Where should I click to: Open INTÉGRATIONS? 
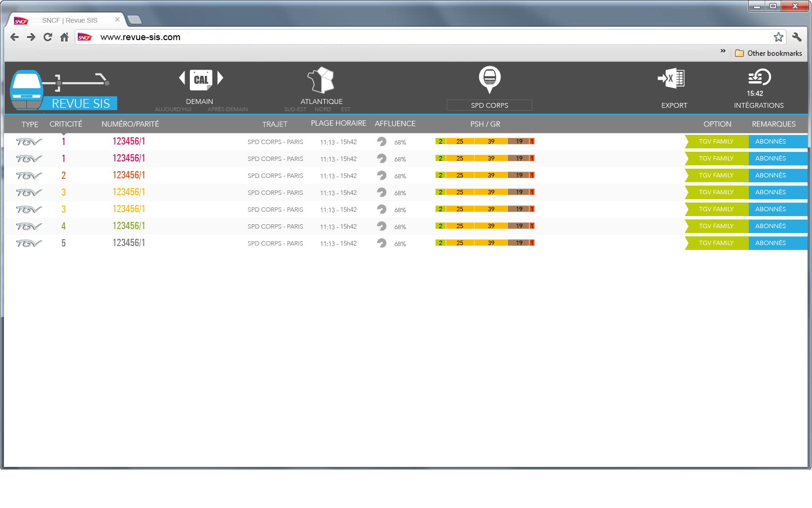758,105
